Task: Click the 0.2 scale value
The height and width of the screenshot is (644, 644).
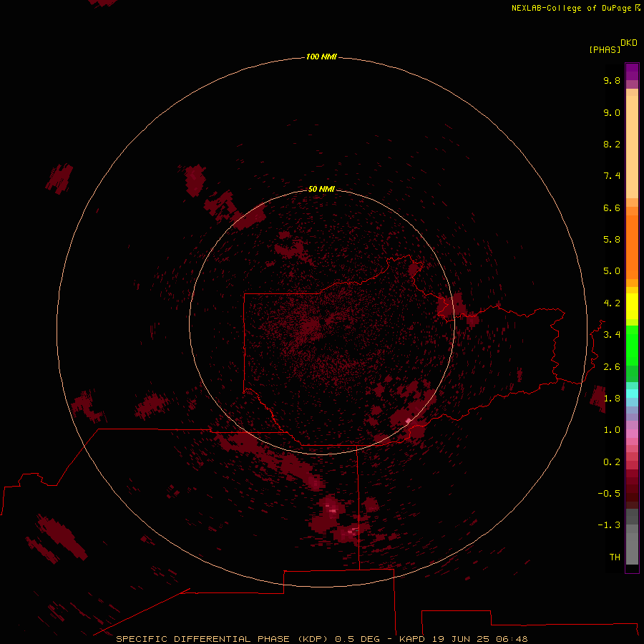Action: (612, 462)
